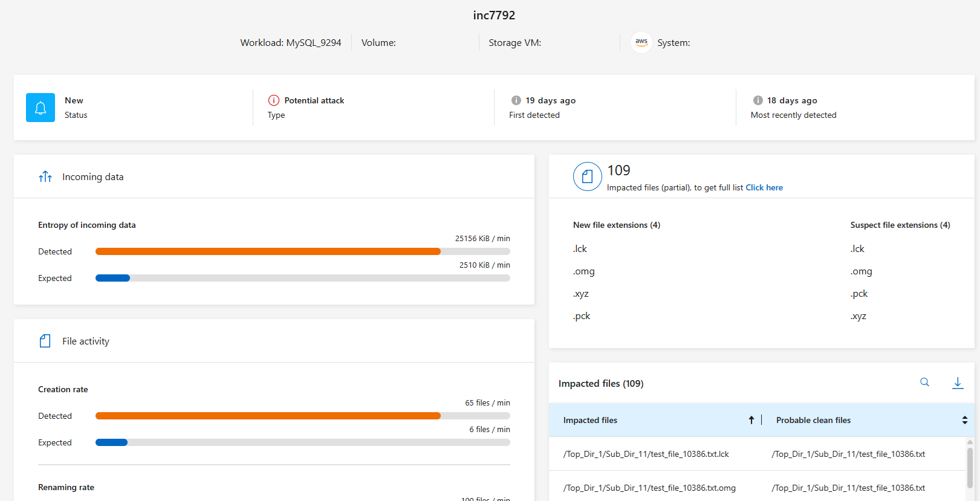Sort the Probable clean files column
Image resolution: width=980 pixels, height=501 pixels.
point(964,420)
